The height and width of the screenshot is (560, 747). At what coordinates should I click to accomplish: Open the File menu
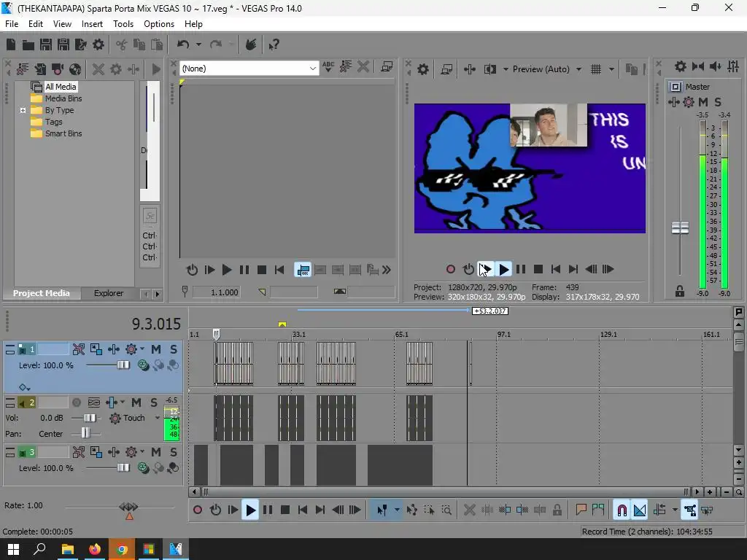[12, 24]
